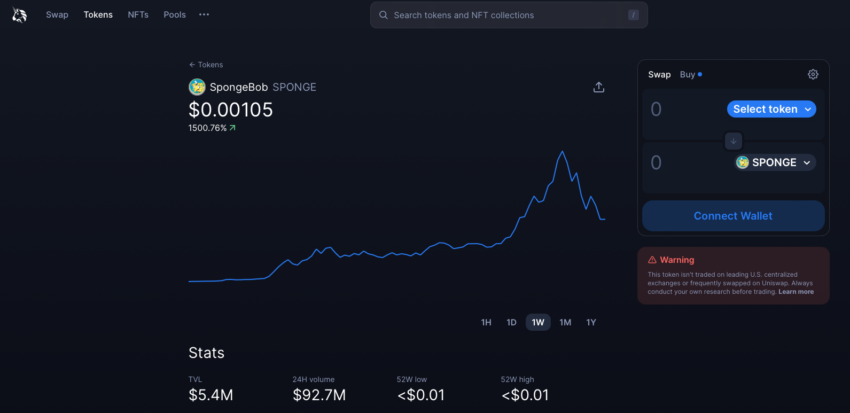Switch to the Swap tab in widget

point(659,75)
